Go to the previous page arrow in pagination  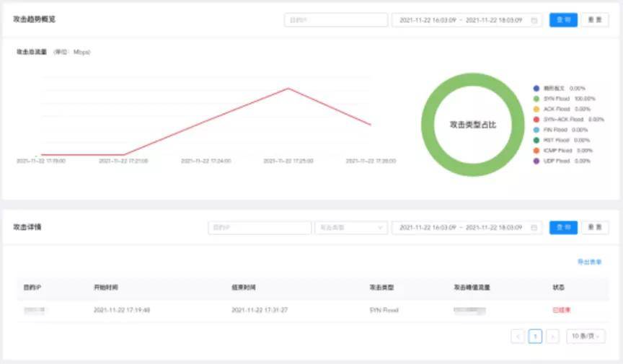click(518, 337)
